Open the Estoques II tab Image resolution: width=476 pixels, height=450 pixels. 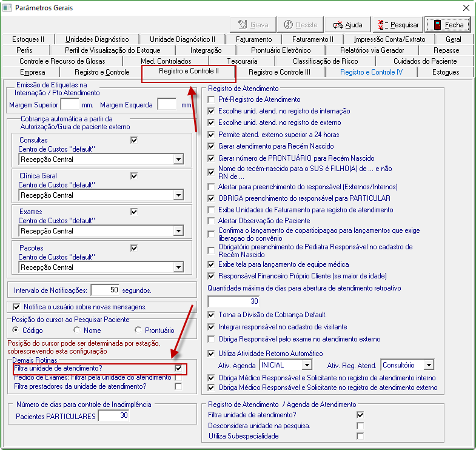28,39
